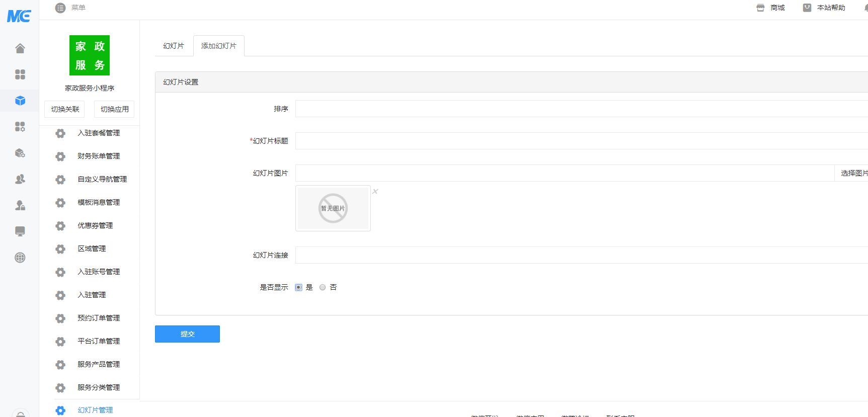Toggle the menu list icon at top
868x417 pixels.
[60, 8]
